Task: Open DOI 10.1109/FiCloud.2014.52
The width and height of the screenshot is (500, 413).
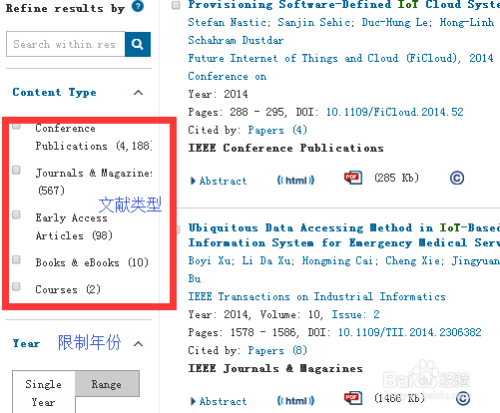Action: [x=395, y=112]
